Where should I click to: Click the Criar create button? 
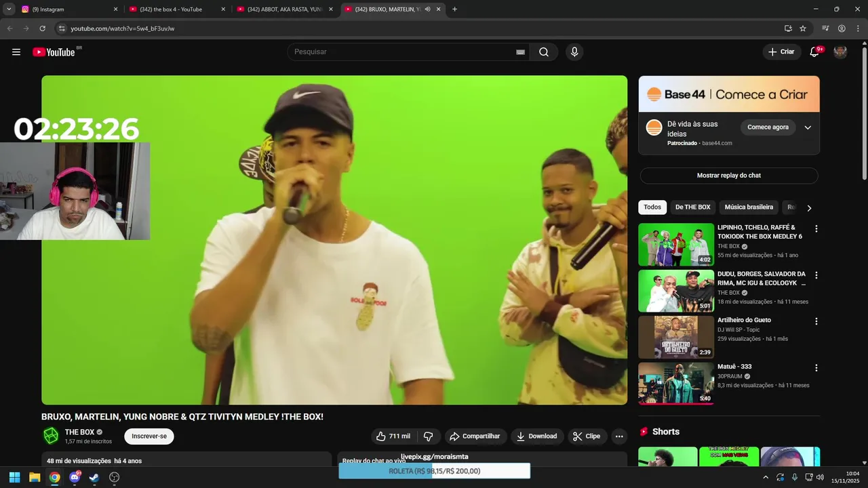[x=781, y=52]
